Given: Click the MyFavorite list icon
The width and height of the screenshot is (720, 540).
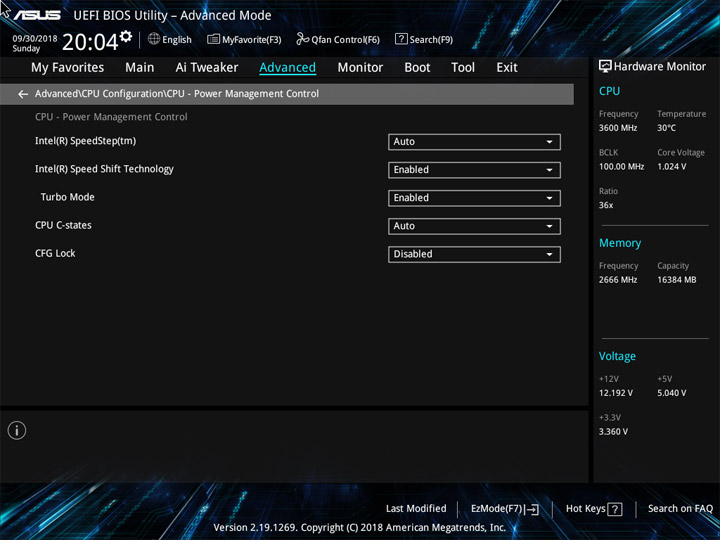Looking at the screenshot, I should (x=213, y=39).
